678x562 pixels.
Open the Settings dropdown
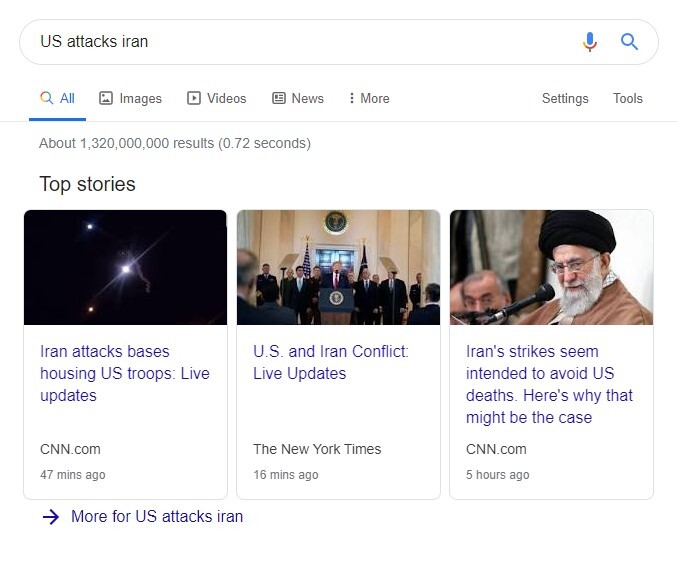[x=565, y=98]
